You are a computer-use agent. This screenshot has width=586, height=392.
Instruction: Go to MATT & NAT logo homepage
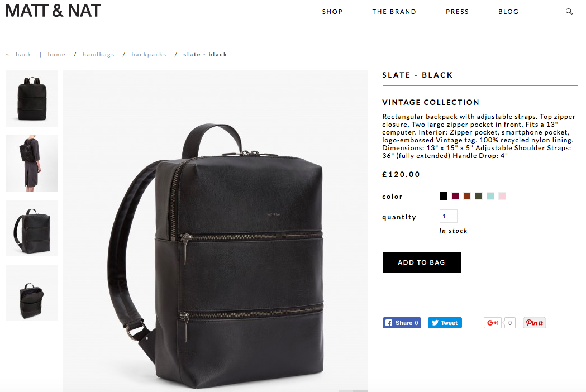[x=53, y=11]
